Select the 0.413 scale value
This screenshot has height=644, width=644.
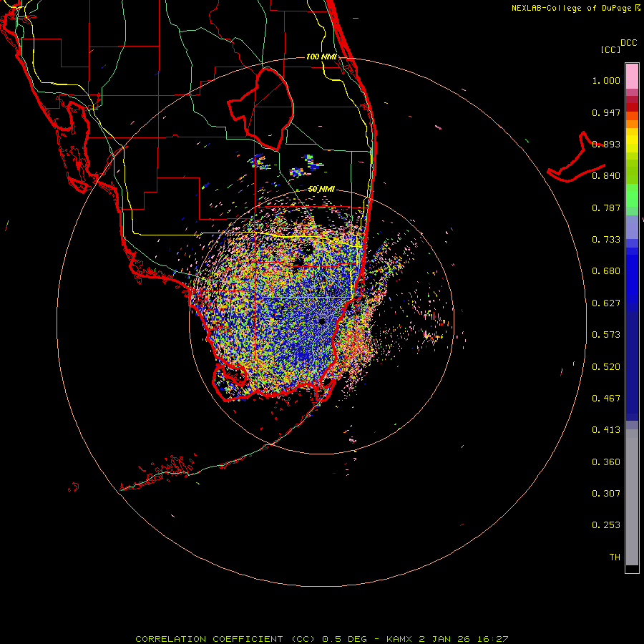click(x=606, y=430)
